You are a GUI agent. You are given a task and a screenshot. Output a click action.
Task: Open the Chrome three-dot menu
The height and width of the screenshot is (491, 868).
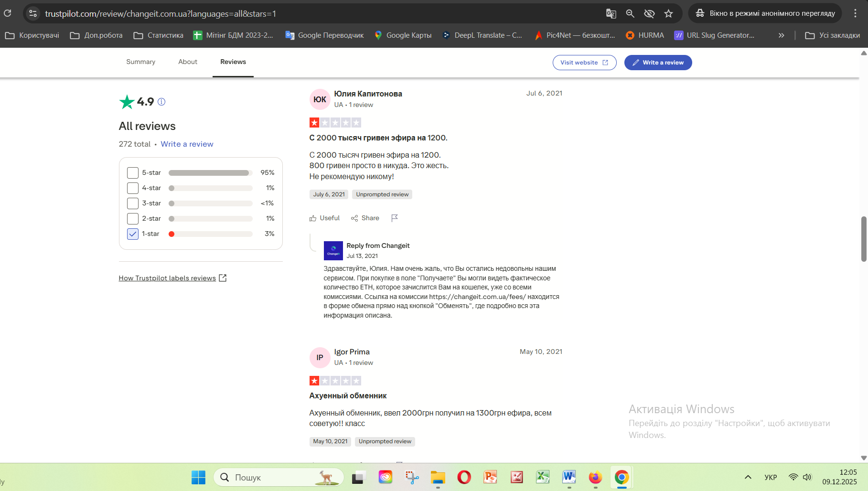[855, 13]
